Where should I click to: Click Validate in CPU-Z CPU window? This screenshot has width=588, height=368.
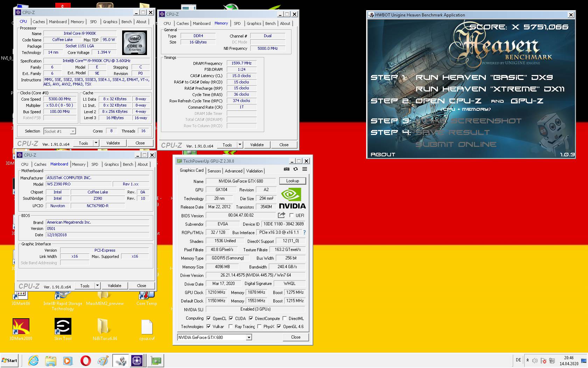coord(113,143)
